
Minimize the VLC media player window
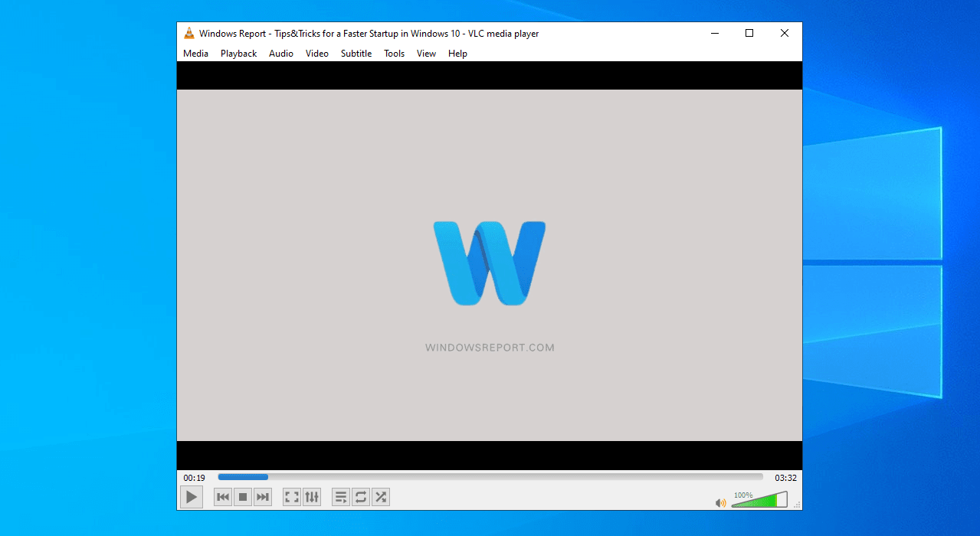(714, 33)
